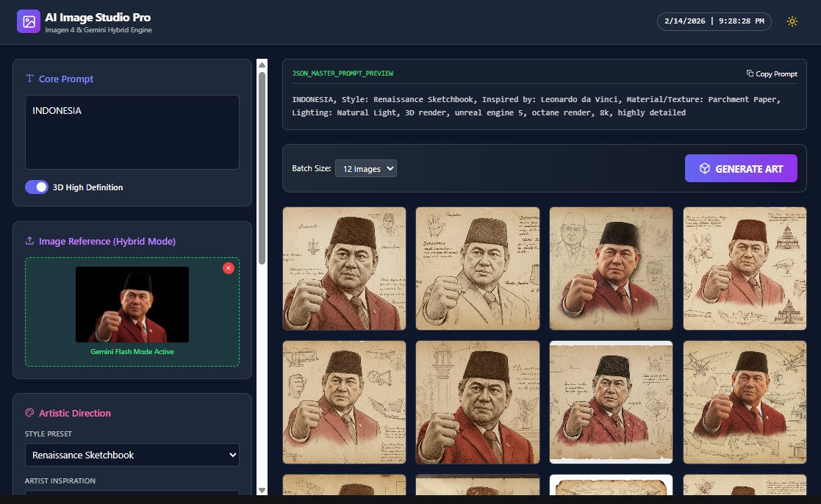Click the Core Prompt text icon
Screen dimensions: 821x504
click(x=29, y=79)
